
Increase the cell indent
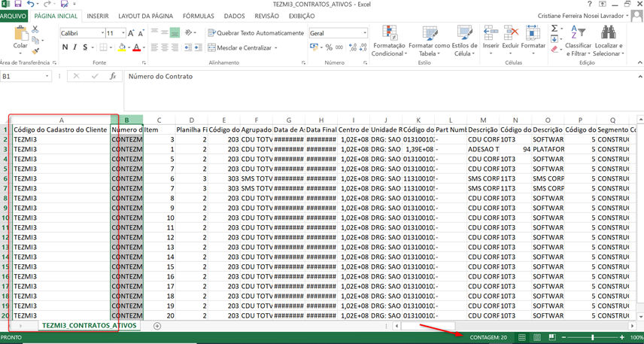tap(199, 47)
